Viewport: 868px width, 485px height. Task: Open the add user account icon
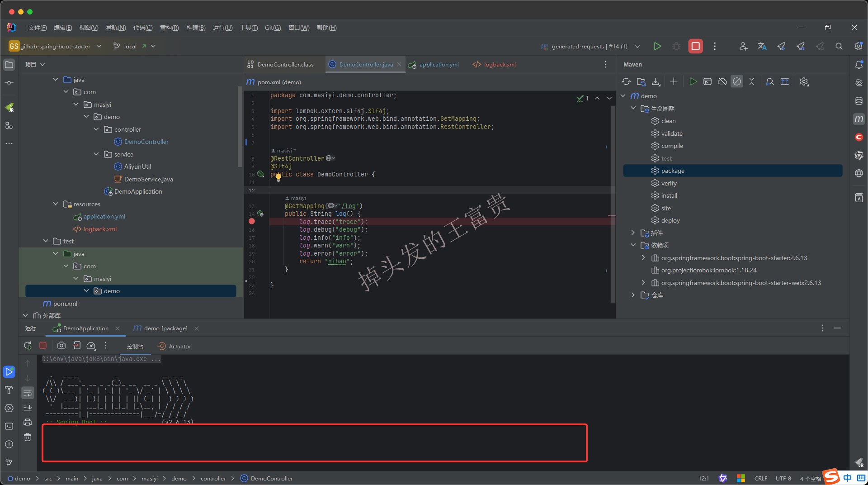[x=743, y=46]
